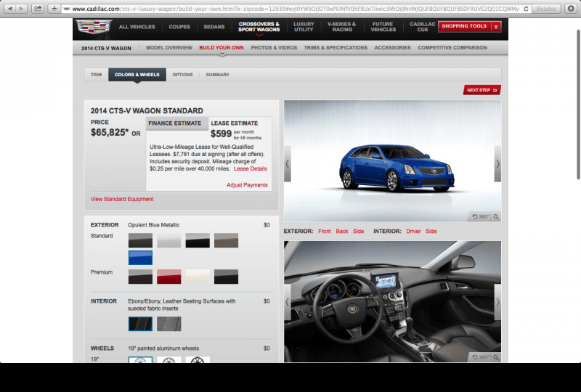Zoom exterior image with magnifier icon

click(496, 217)
